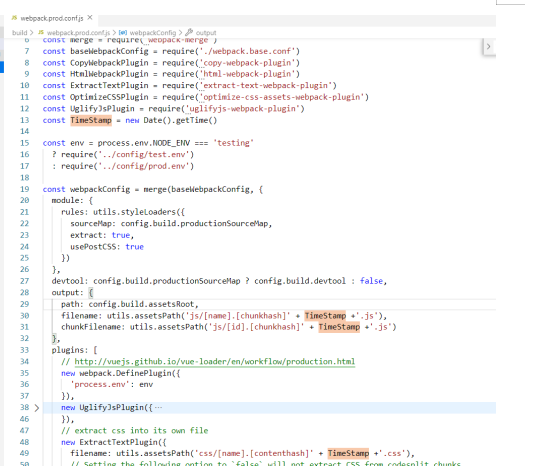
Task: Click 'testing' string on line 15
Action: [x=233, y=143]
